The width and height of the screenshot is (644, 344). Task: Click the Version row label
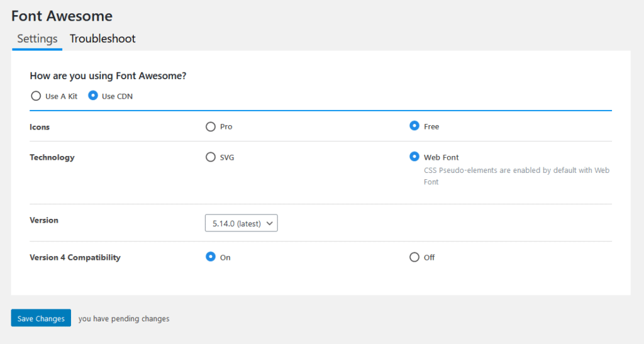[44, 221]
